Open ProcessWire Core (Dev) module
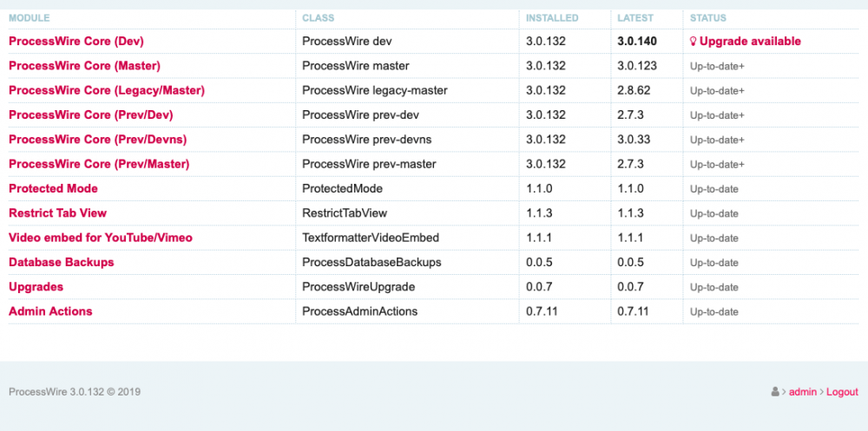This screenshot has width=868, height=431. [76, 42]
